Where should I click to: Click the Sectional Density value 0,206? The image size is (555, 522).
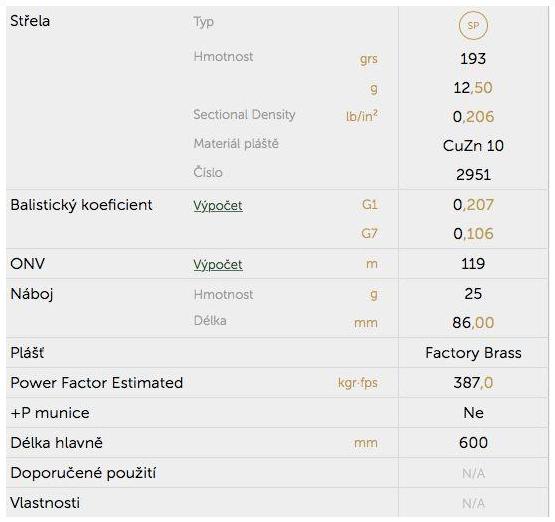[x=473, y=117]
